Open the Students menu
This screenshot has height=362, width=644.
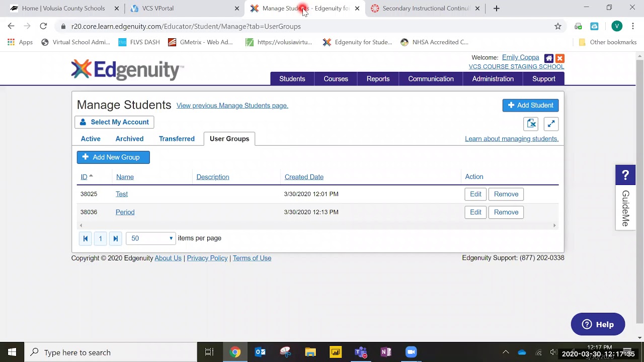[x=292, y=79]
